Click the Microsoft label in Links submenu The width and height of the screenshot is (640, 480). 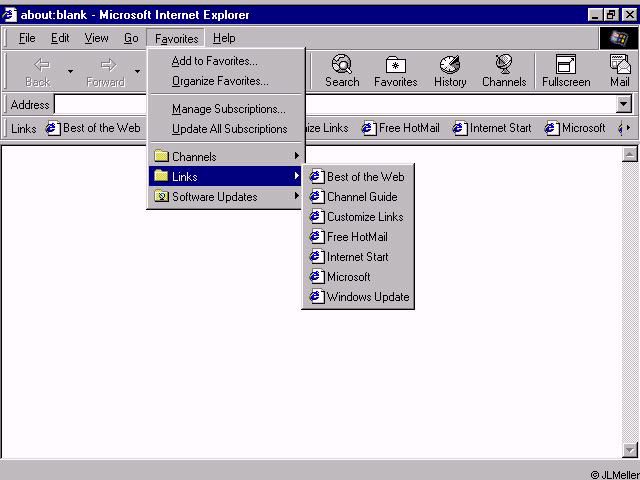349,276
